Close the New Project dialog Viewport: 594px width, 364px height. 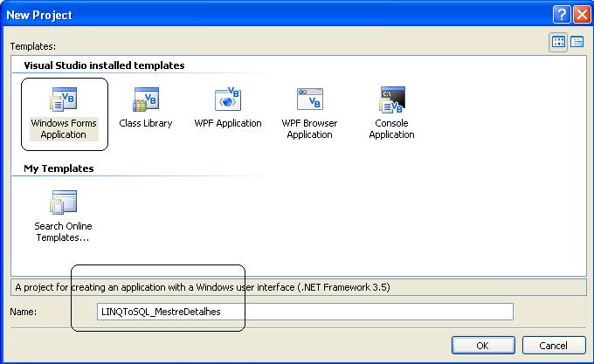click(x=582, y=15)
